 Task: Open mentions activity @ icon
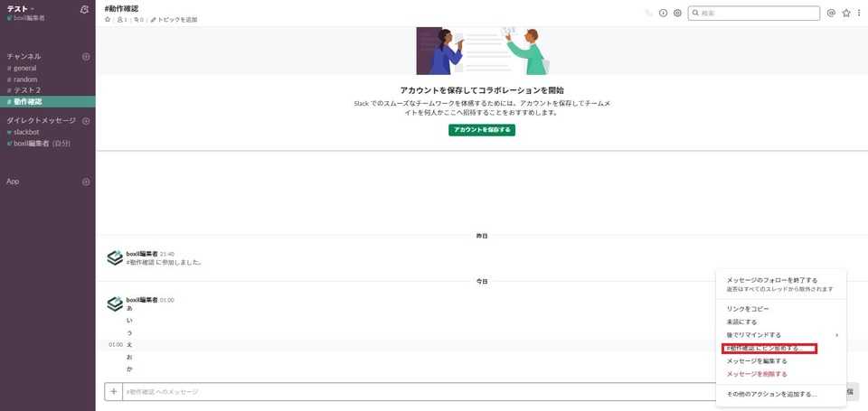831,13
